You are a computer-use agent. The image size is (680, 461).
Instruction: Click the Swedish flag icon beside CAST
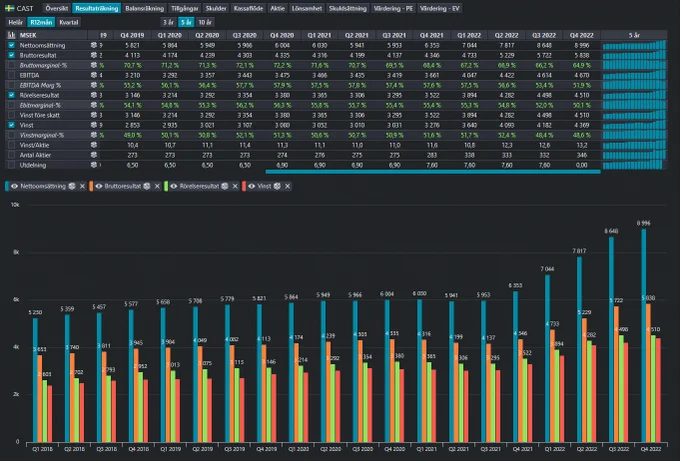coord(10,8)
